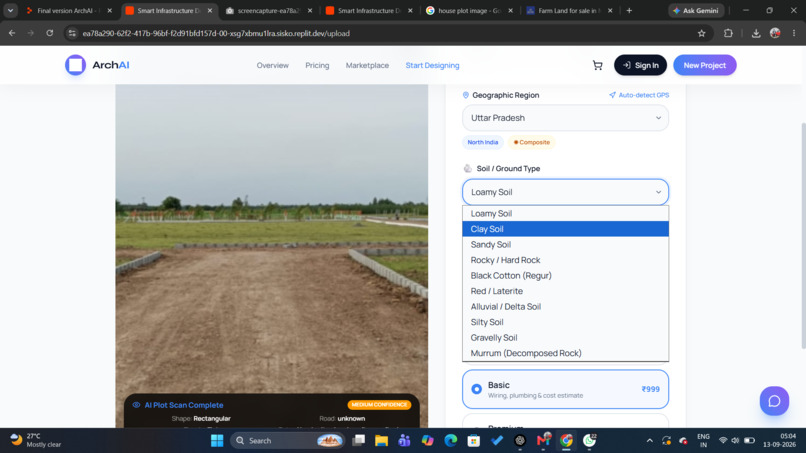Choose Murrum (Decomposed Rock) option
The width and height of the screenshot is (806, 453).
pos(565,353)
